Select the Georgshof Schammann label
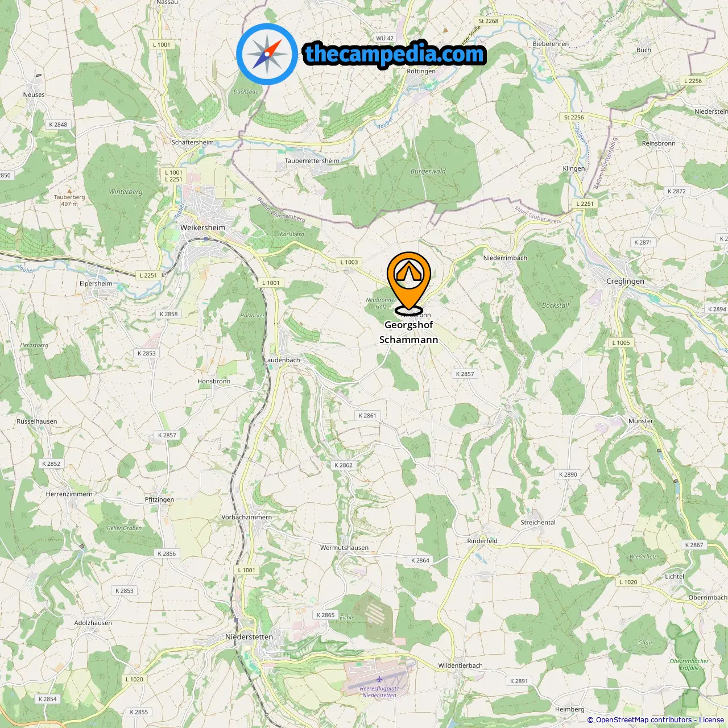 409,332
